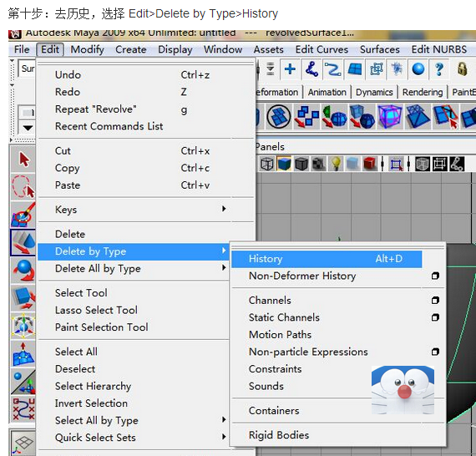Click the make live sphere icon
This screenshot has height=456, width=476.
pos(418,69)
